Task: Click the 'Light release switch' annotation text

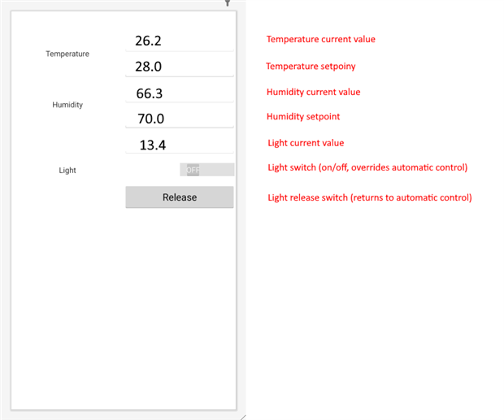Action: [x=307, y=197]
